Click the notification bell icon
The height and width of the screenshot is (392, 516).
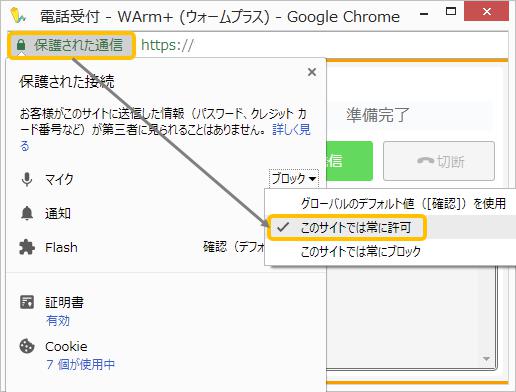(27, 213)
